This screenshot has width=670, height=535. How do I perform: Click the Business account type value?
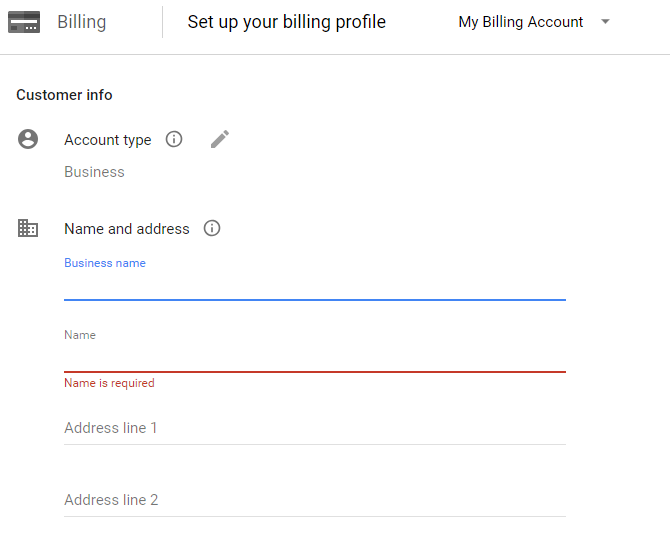[x=94, y=172]
